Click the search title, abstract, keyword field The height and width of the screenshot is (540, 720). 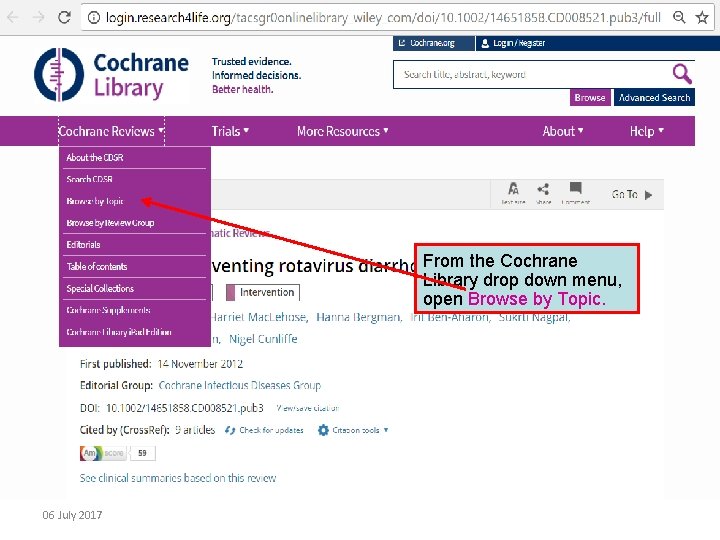[x=533, y=74]
